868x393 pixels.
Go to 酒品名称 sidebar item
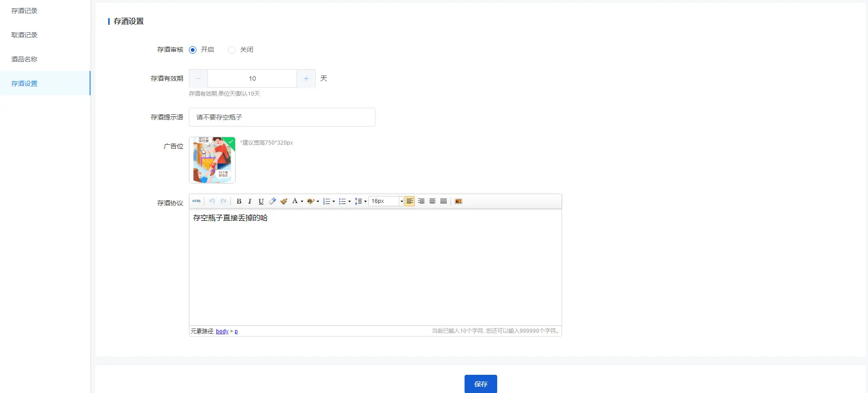pos(24,59)
